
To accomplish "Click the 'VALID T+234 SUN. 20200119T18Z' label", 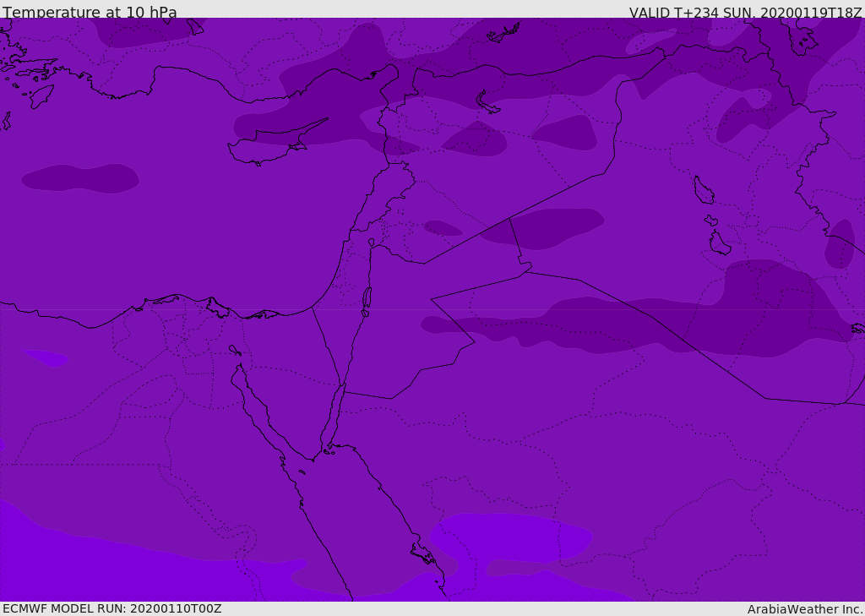I will click(745, 12).
